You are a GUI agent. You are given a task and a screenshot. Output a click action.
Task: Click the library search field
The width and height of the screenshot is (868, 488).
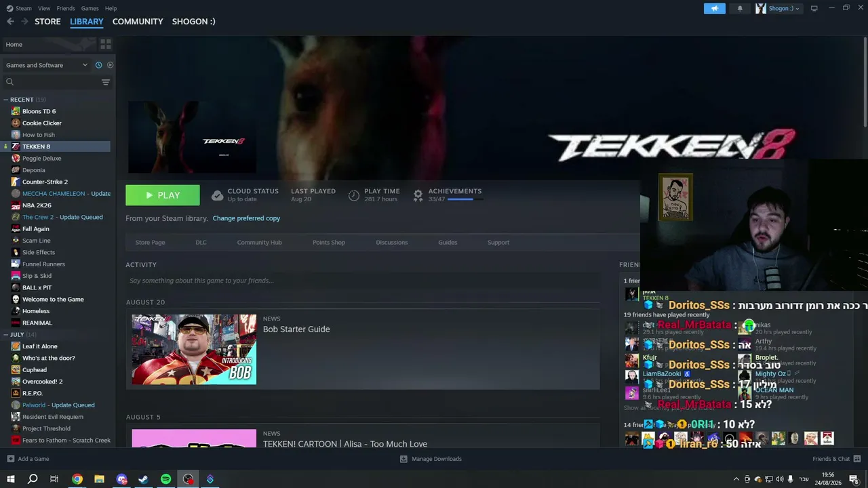pos(52,82)
